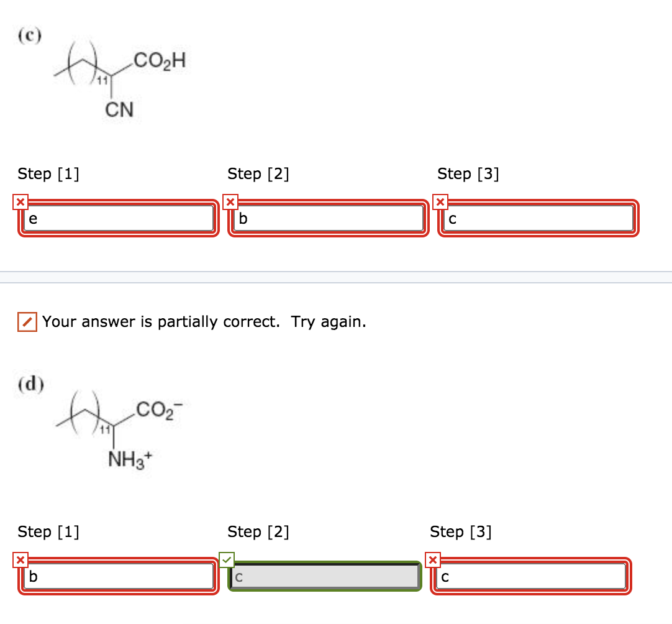The image size is (672, 624).
Task: Click the grayed-out correct answer box showing 'c'
Action: (324, 576)
